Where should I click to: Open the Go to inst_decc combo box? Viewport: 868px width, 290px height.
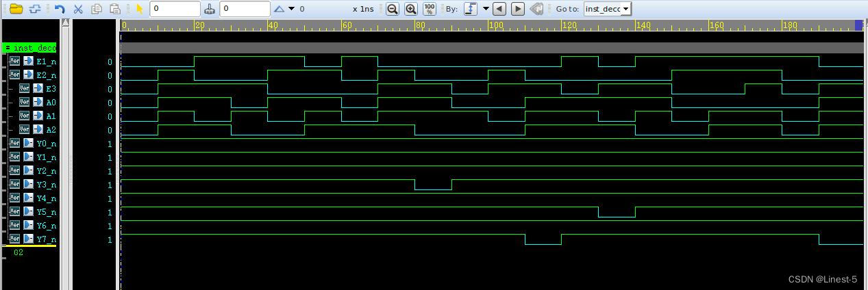coord(607,9)
